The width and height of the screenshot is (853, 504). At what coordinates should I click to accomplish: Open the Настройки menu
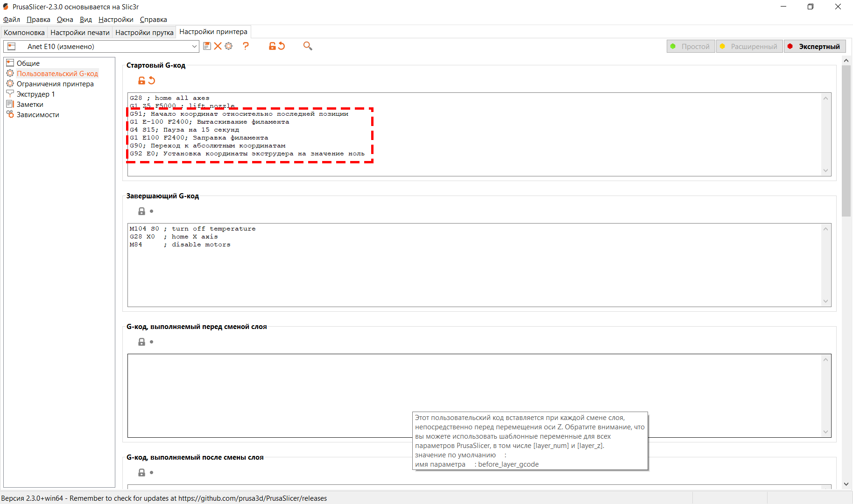coord(116,20)
